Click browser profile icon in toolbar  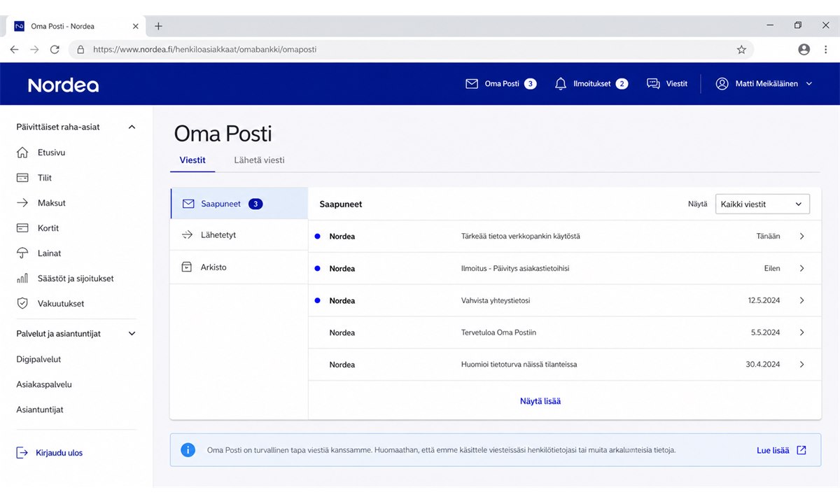(804, 50)
